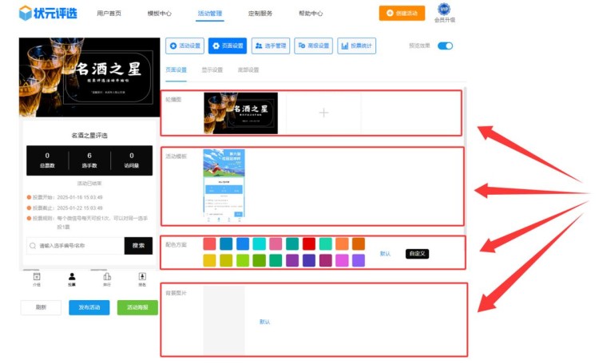Click the 名酒之星 carousel image thumbnail
The width and height of the screenshot is (599, 364).
pyautogui.click(x=240, y=113)
